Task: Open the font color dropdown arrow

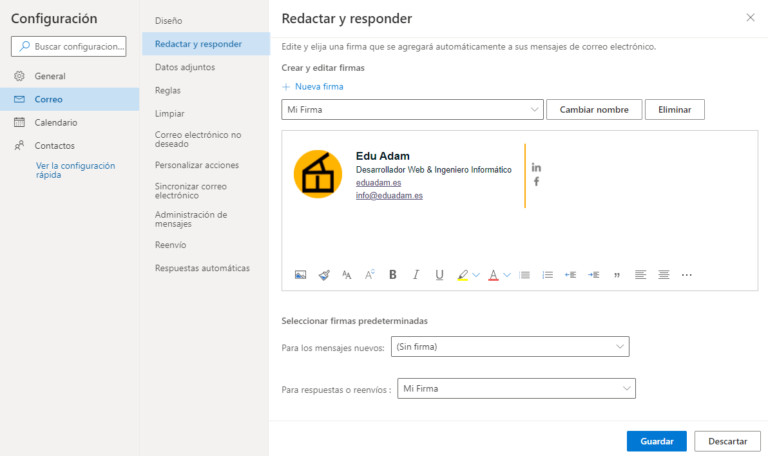Action: pos(507,275)
